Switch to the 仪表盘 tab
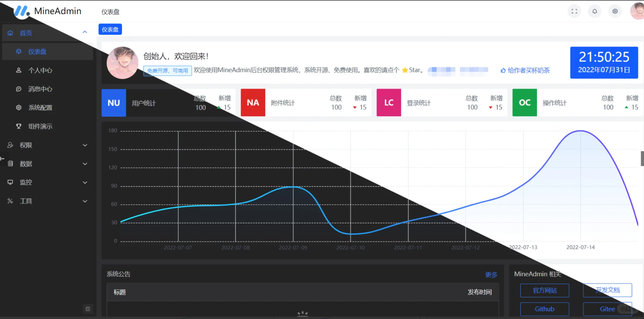The width and height of the screenshot is (644, 319). 110,29
